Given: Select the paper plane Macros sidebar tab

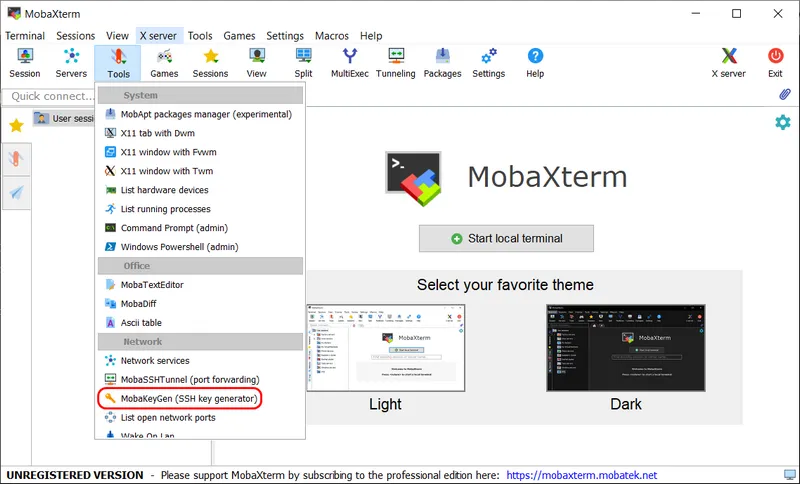Looking at the screenshot, I should coord(16,192).
